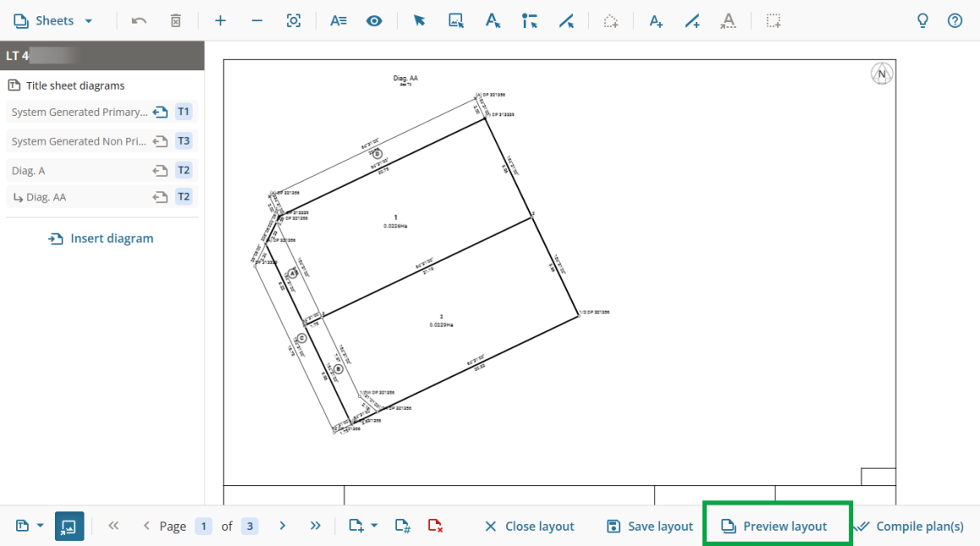
Task: Zoom in with the plus icon
Action: 220,20
